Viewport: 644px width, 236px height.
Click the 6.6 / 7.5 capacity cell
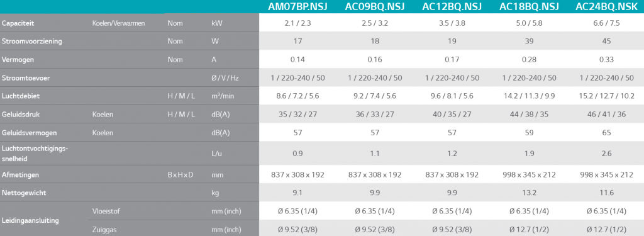pos(606,23)
